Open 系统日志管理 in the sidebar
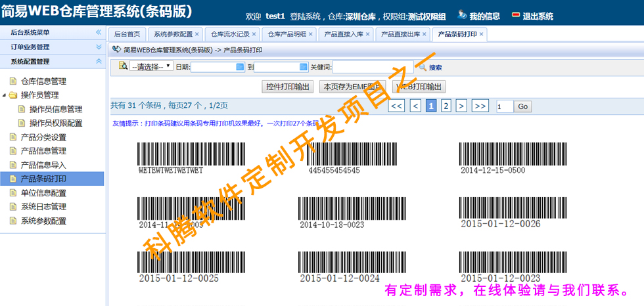 pyautogui.click(x=43, y=207)
